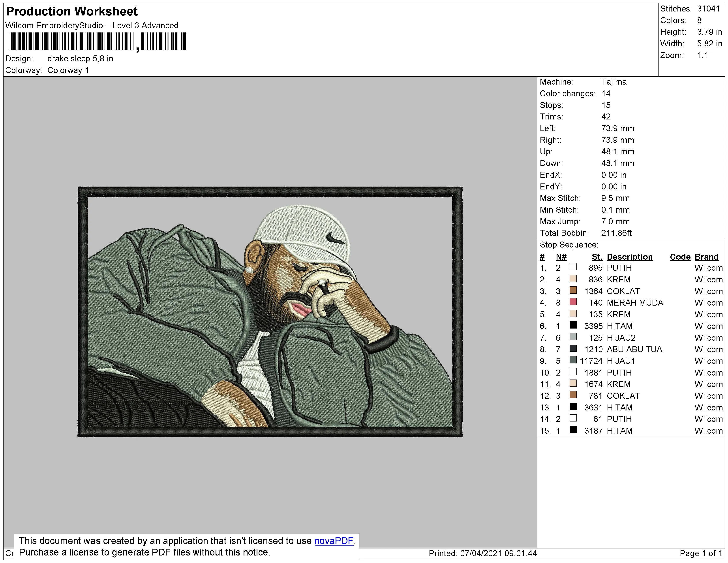
Task: Click the MERAH MUDA description text
Action: point(635,303)
